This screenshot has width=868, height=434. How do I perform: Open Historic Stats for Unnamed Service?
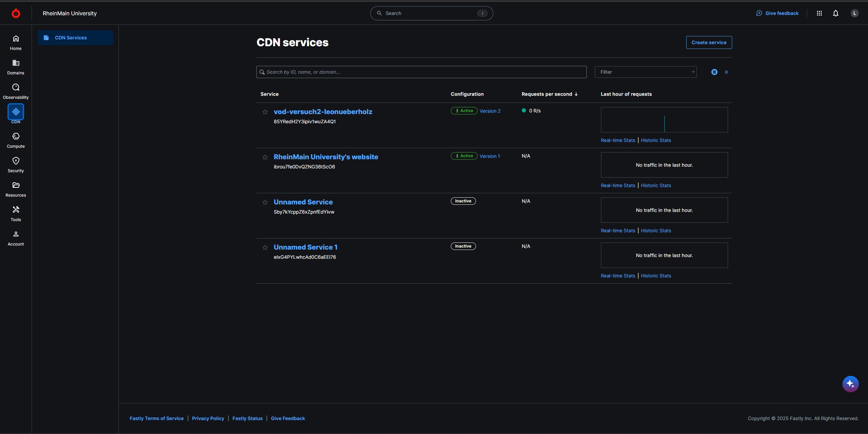(x=656, y=231)
